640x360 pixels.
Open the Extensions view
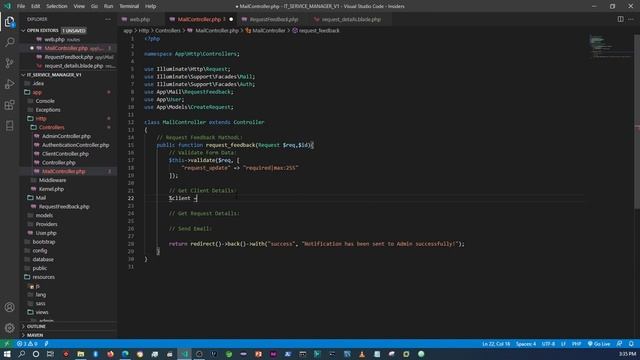[x=9, y=105]
